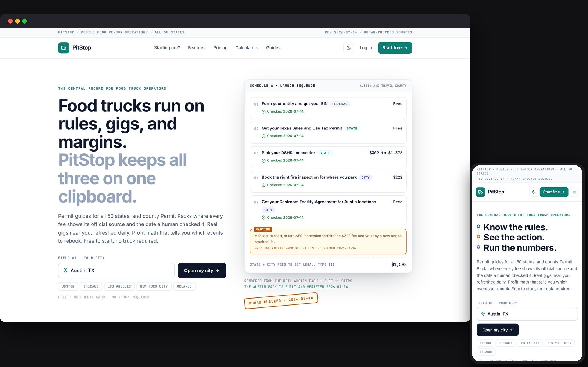Click the green browser window maximize dot
The image size is (588, 367).
pos(24,21)
